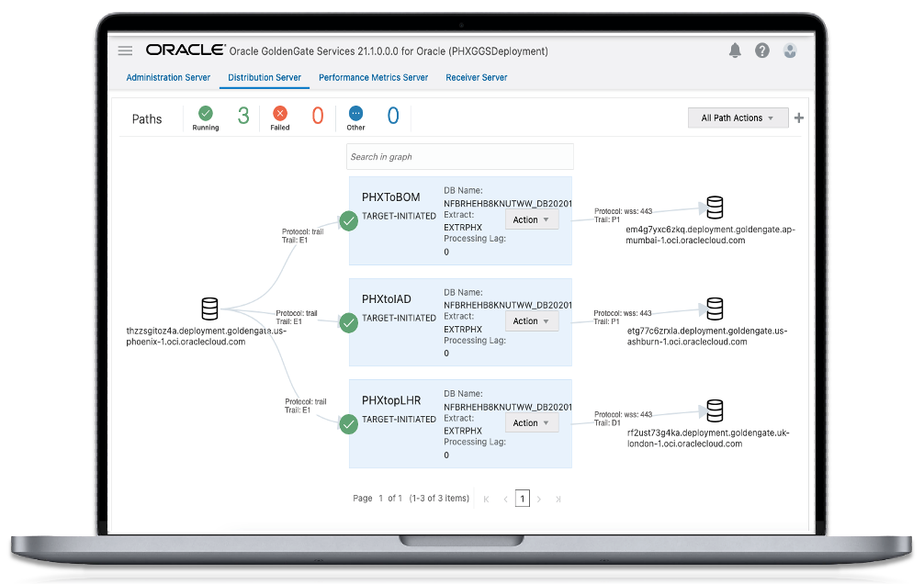Click the running paths count 3
924x584 pixels.
click(243, 116)
